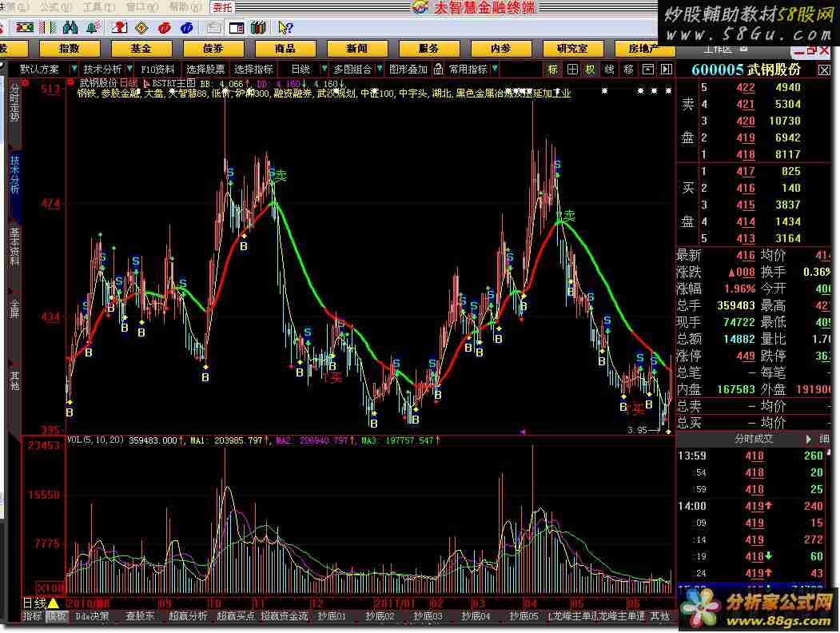The width and height of the screenshot is (840, 633).
Task: Switch to the 超赢分析 bottom tab
Action: click(188, 616)
